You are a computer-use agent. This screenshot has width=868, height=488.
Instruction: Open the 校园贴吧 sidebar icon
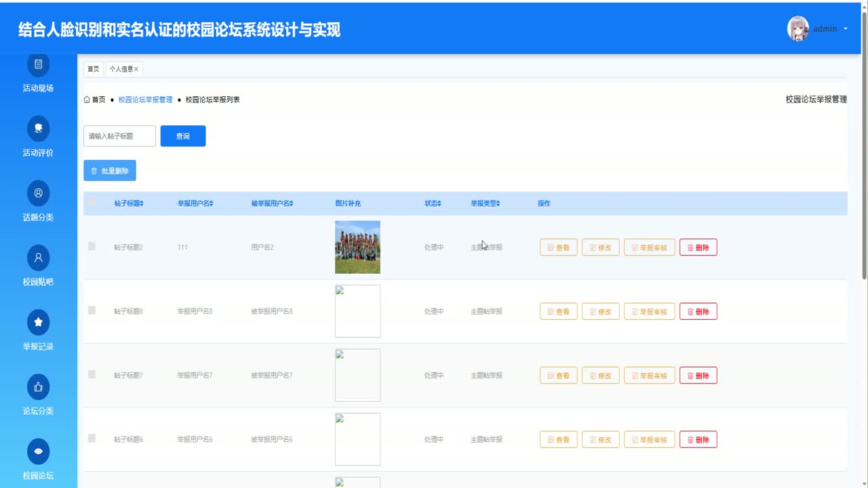point(38,258)
